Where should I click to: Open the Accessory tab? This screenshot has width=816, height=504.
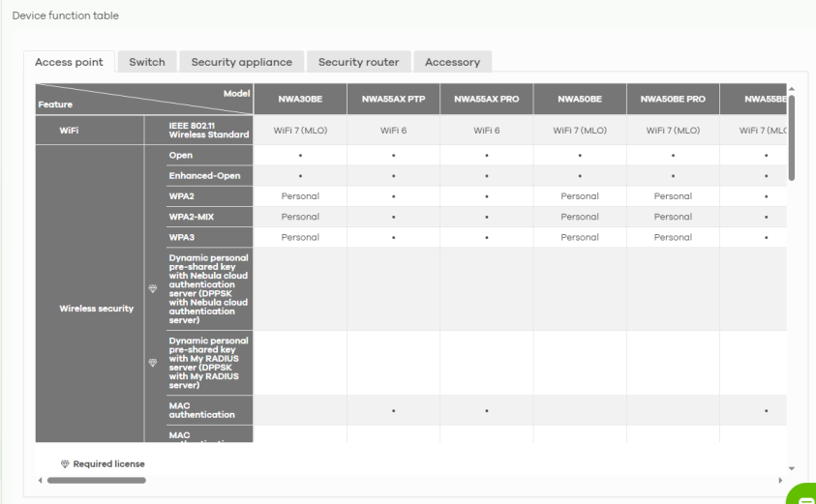point(452,62)
